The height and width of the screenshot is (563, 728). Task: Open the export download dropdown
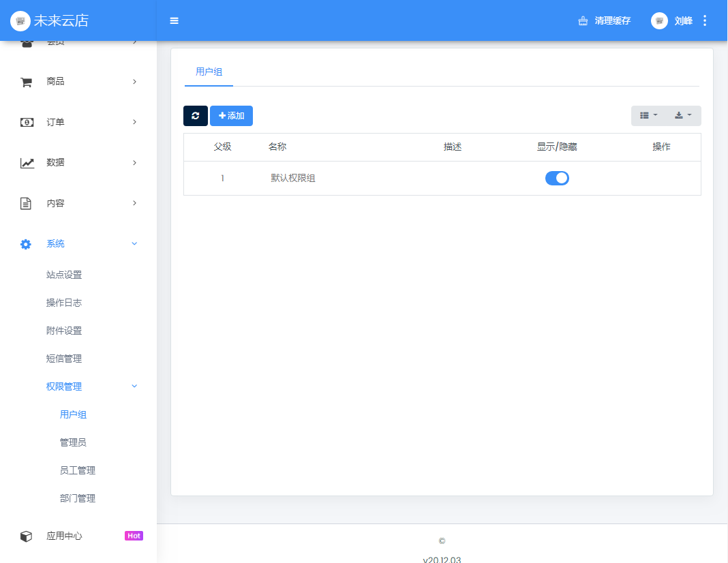coord(683,116)
